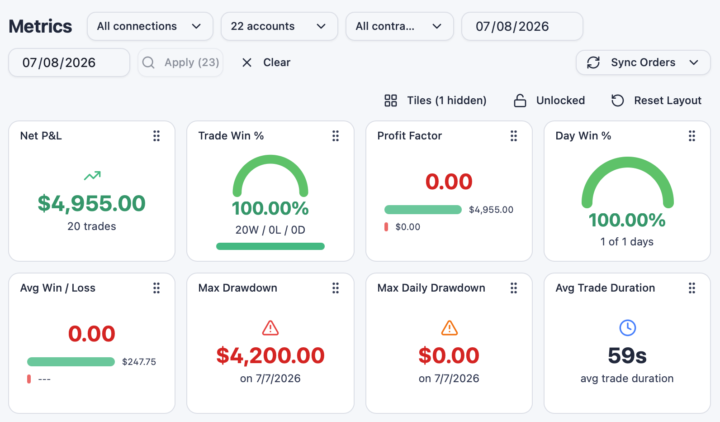Expand the Sync Orders dropdown chevron
The height and width of the screenshot is (422, 720).
[x=694, y=62]
